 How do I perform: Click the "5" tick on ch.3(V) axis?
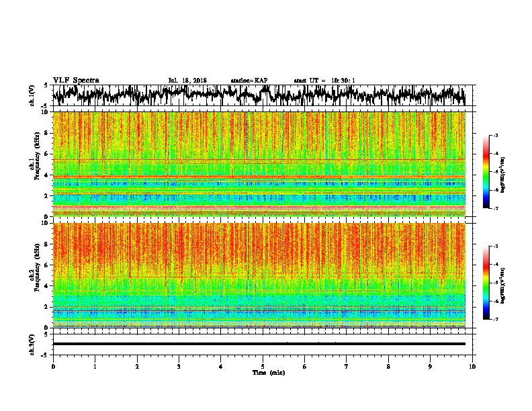[x=46, y=334]
